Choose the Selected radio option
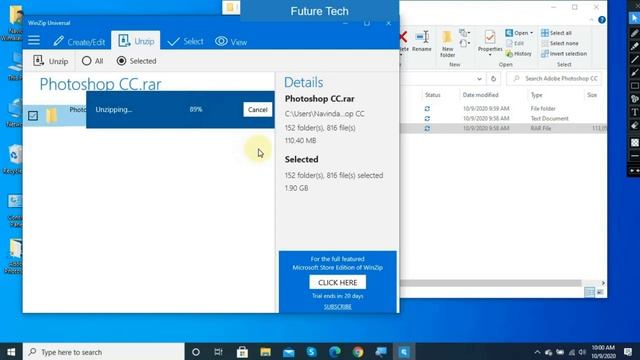 point(136,61)
